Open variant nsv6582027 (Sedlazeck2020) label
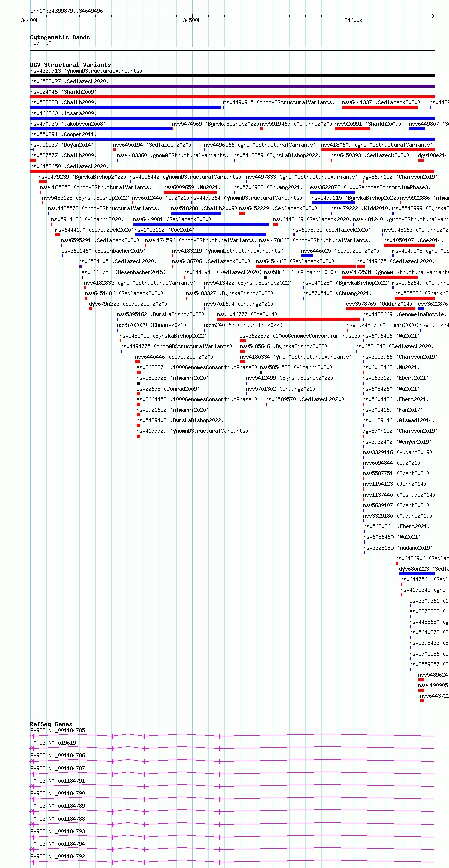This screenshot has height=868, width=449. coord(70,81)
